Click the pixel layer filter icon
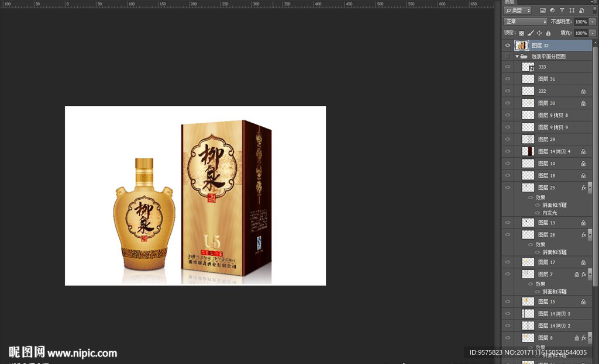The image size is (599, 364). pyautogui.click(x=542, y=11)
